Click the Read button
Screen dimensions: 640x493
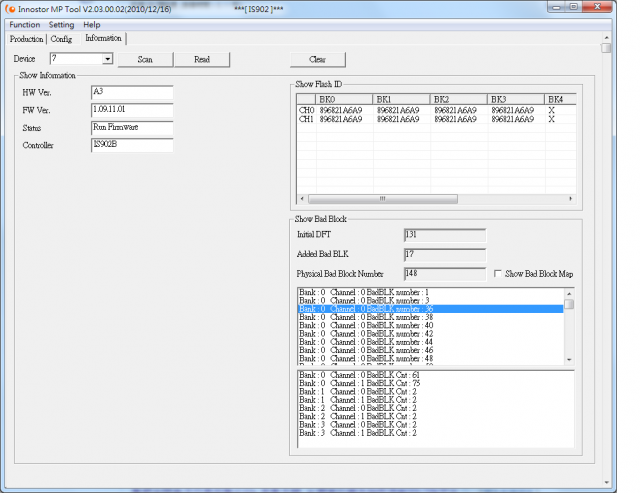click(202, 60)
